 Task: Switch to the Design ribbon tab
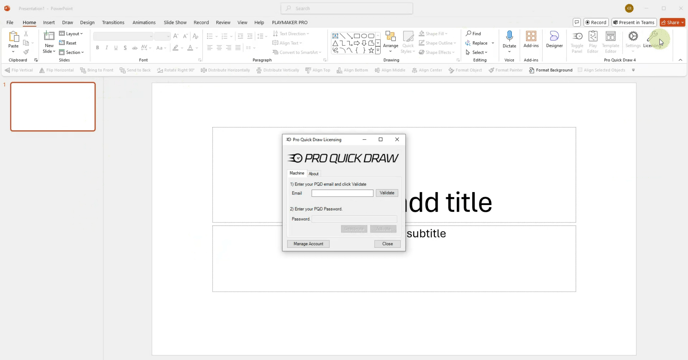tap(87, 22)
